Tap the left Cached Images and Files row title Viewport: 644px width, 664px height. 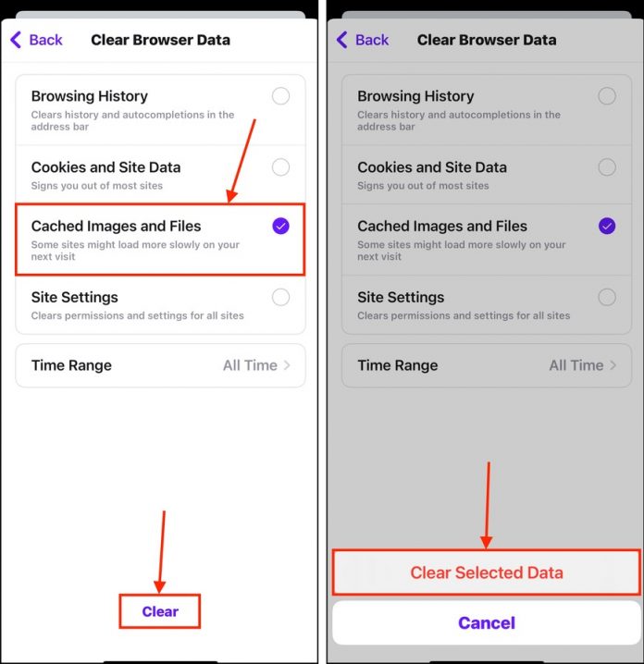point(116,227)
